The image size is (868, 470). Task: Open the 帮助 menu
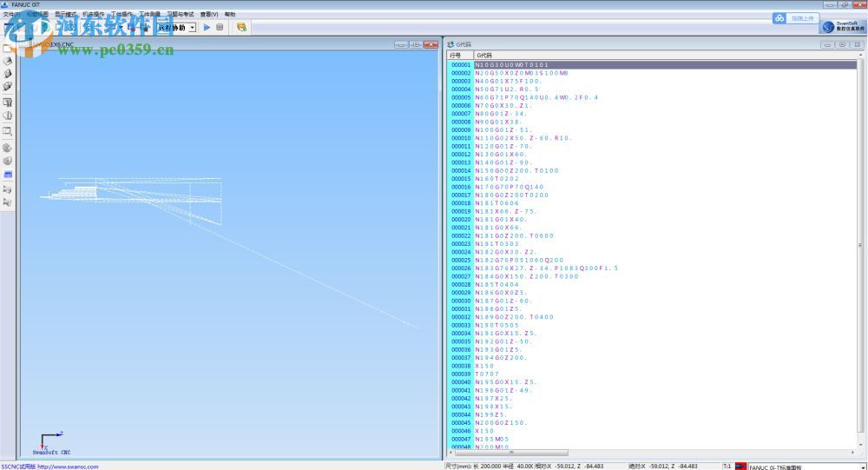[x=230, y=14]
